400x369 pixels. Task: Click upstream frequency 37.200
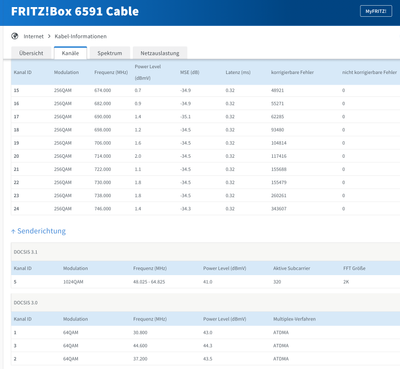pyautogui.click(x=140, y=359)
